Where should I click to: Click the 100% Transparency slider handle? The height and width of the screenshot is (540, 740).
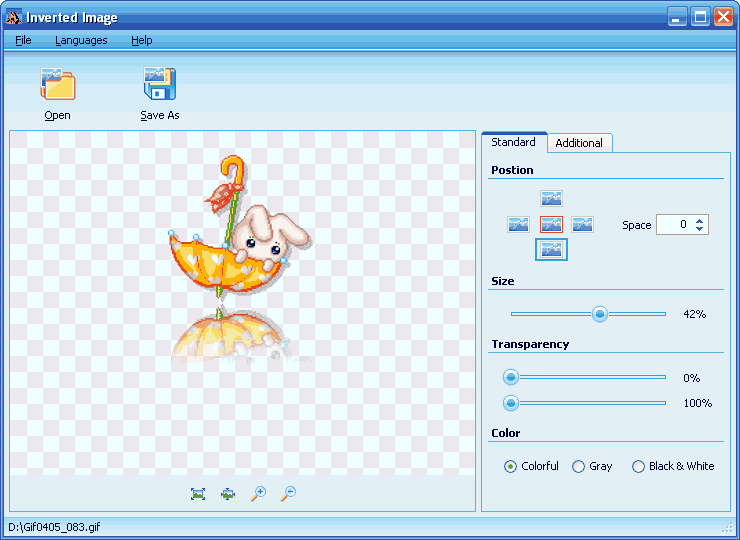tap(510, 403)
